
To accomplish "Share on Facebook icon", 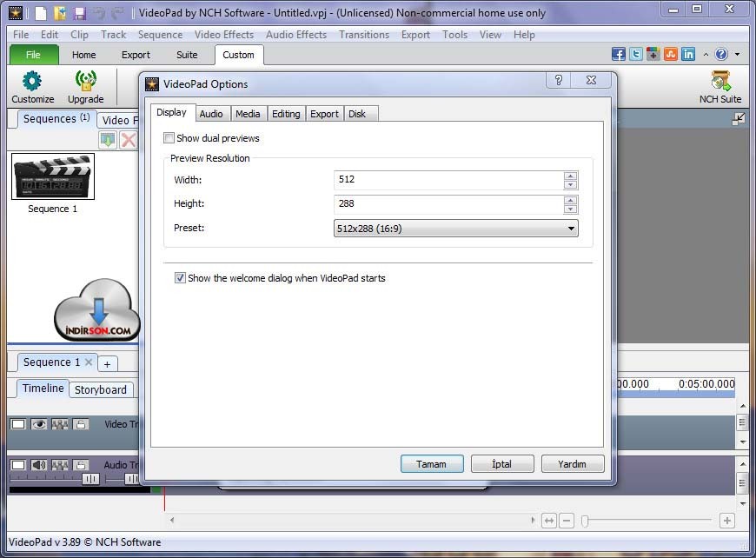I will click(619, 54).
